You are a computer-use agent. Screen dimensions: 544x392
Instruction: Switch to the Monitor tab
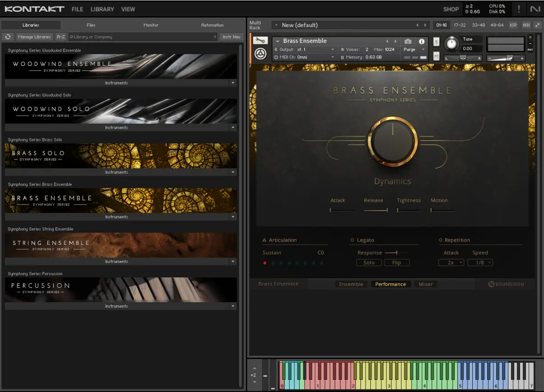pos(151,25)
